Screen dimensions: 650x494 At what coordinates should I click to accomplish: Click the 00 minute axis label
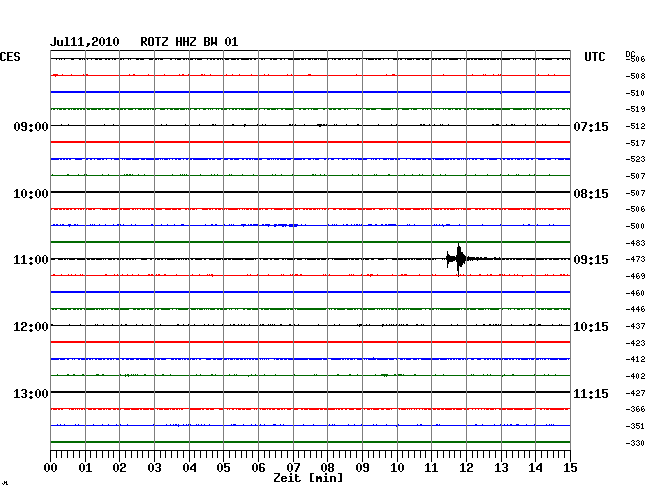tap(51, 467)
